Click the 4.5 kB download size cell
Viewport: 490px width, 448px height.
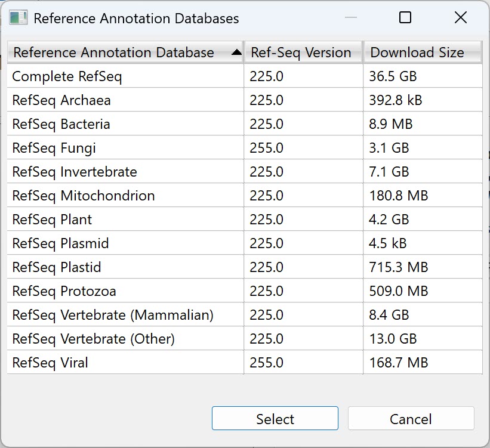click(x=423, y=243)
